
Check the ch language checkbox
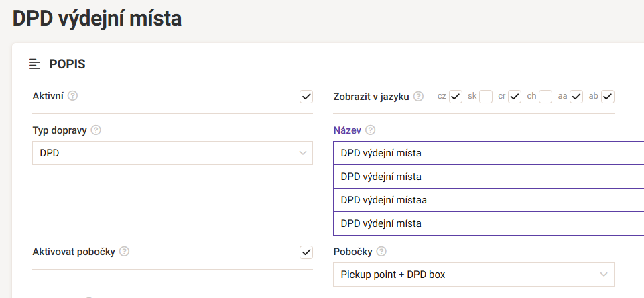click(545, 97)
